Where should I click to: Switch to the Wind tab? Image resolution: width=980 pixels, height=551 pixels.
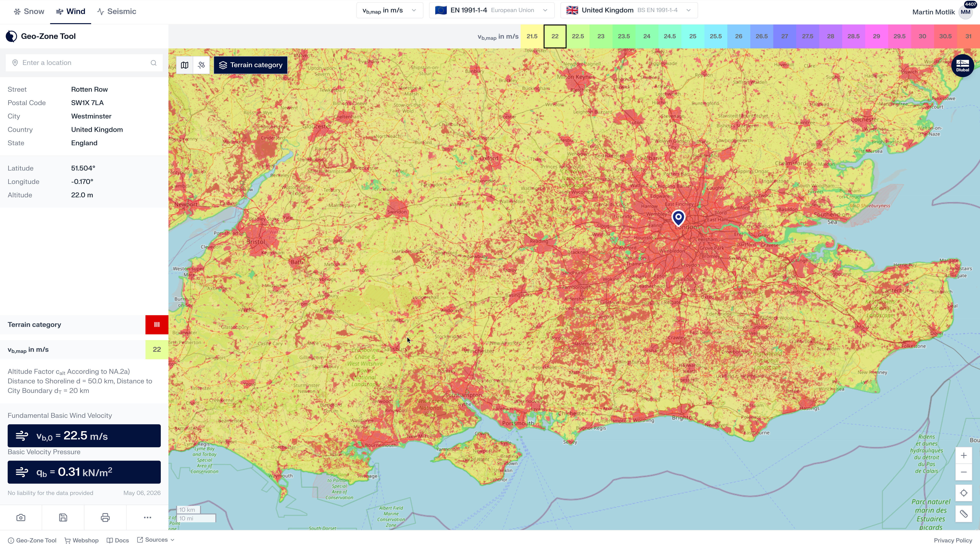click(70, 11)
